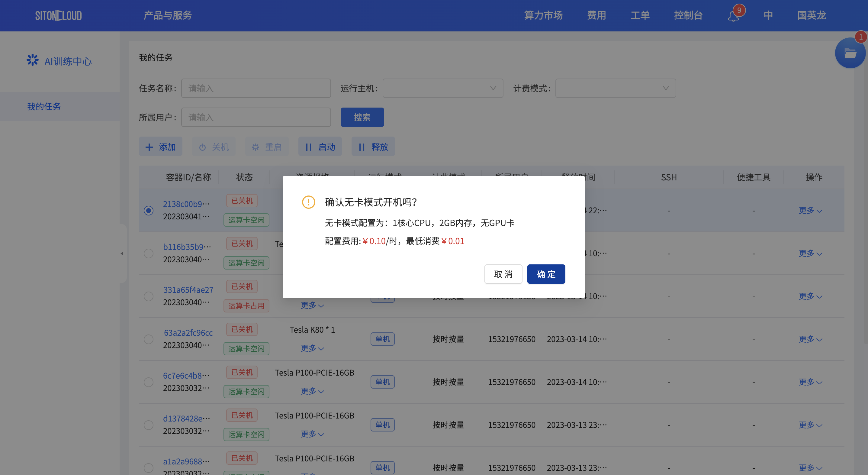Select radio for task a1a2a9688
The image size is (868, 475).
148,467
